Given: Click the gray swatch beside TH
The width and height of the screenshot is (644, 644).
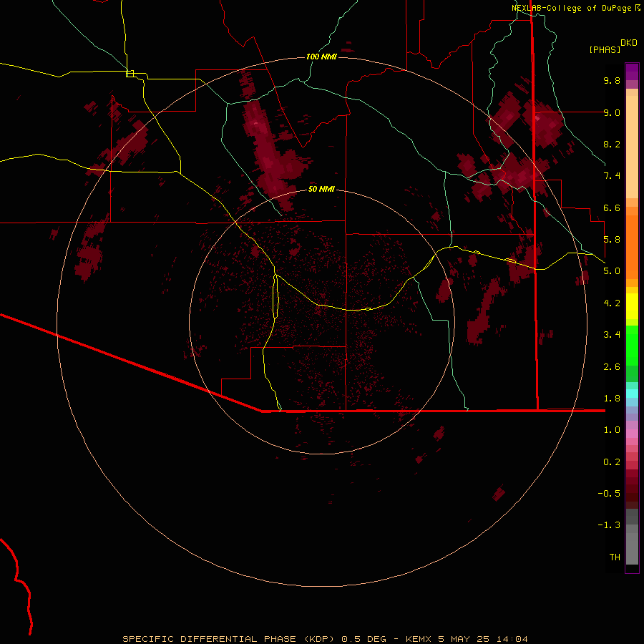Looking at the screenshot, I should point(632,550).
